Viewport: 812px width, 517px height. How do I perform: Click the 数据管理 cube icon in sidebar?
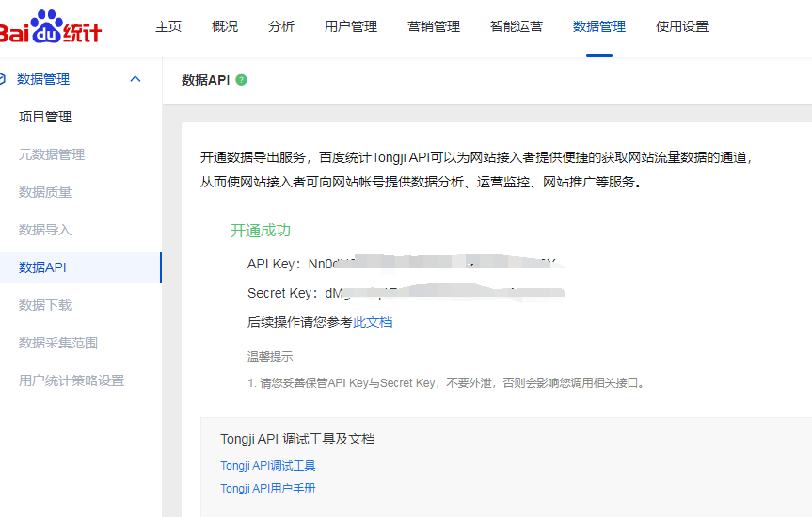pos(4,79)
